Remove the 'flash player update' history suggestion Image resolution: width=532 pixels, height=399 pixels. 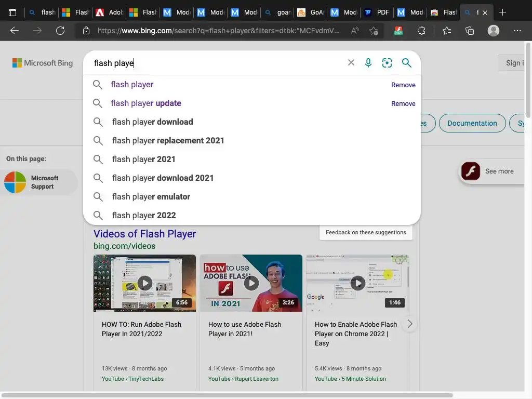coord(403,103)
